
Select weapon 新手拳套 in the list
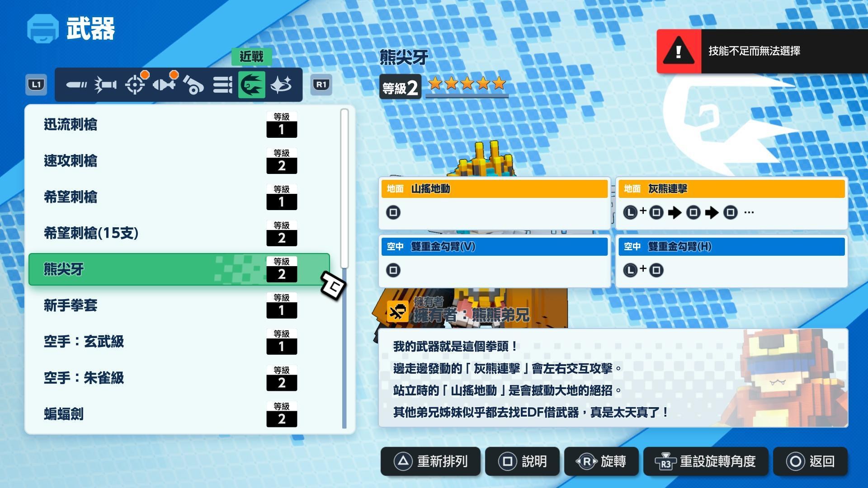click(179, 305)
